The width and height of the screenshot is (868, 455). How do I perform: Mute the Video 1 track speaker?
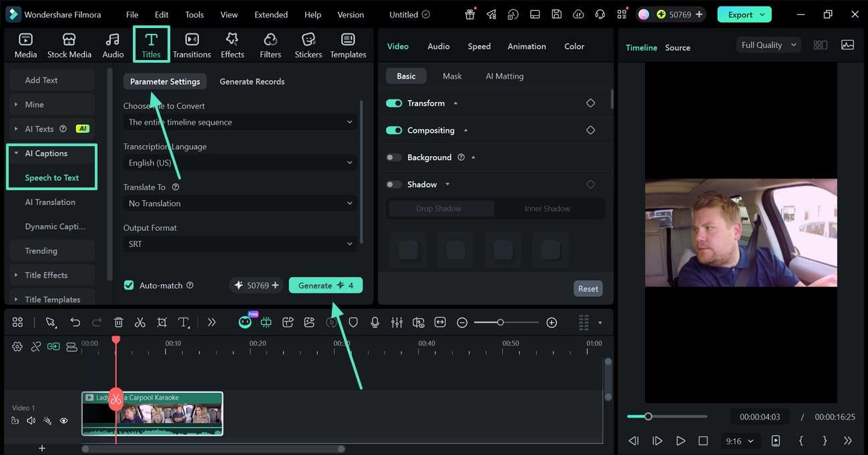pos(31,420)
